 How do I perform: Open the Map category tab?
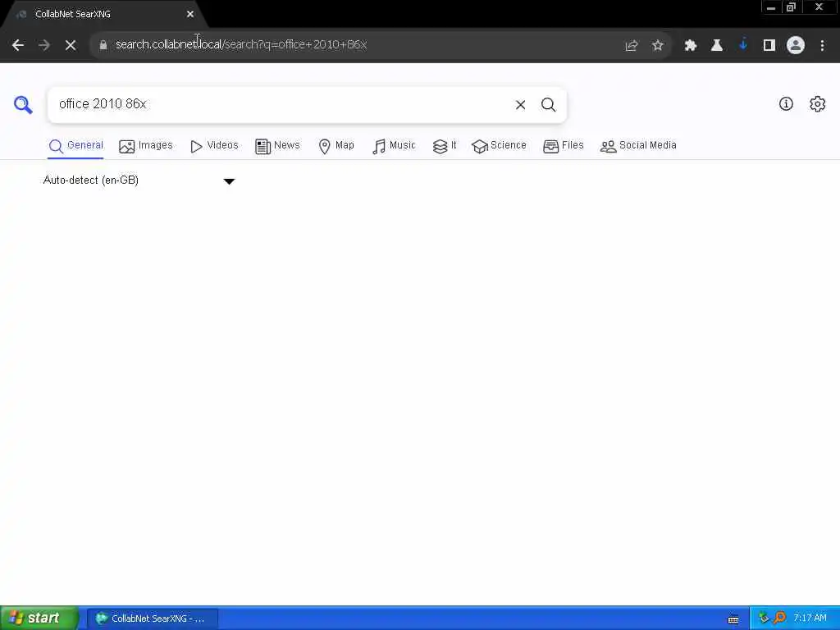tap(336, 146)
